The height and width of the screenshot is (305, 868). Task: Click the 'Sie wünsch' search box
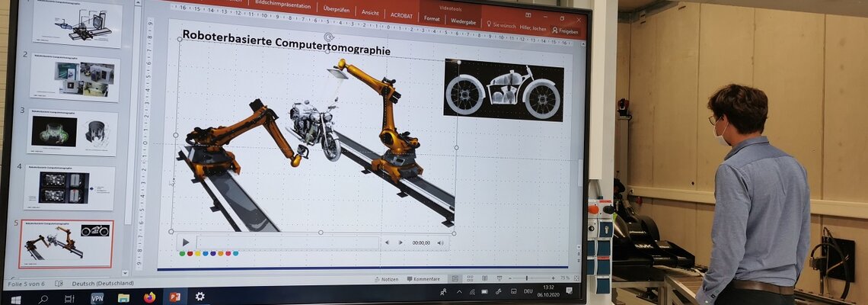click(501, 25)
